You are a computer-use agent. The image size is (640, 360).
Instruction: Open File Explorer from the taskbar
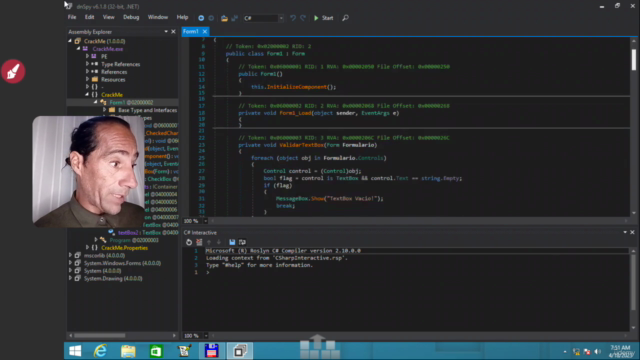point(128,351)
